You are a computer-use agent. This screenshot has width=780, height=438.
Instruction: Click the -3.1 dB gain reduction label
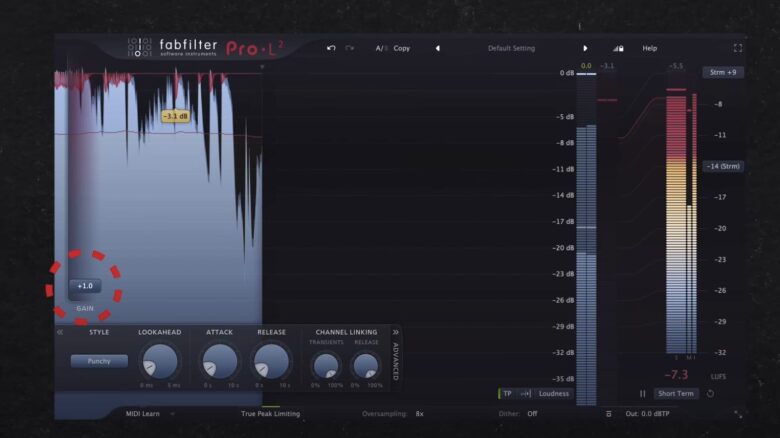[x=176, y=116]
